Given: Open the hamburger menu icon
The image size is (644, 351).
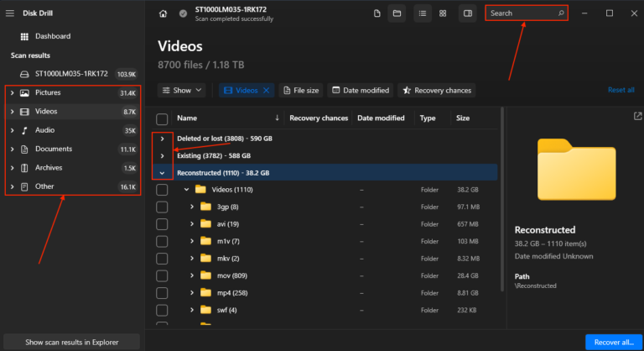Looking at the screenshot, I should [10, 13].
